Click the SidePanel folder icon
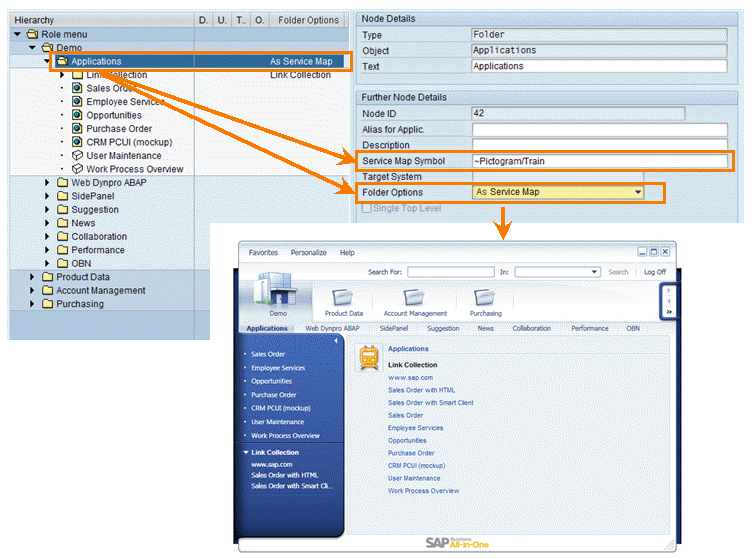The image size is (752, 559). click(x=62, y=196)
